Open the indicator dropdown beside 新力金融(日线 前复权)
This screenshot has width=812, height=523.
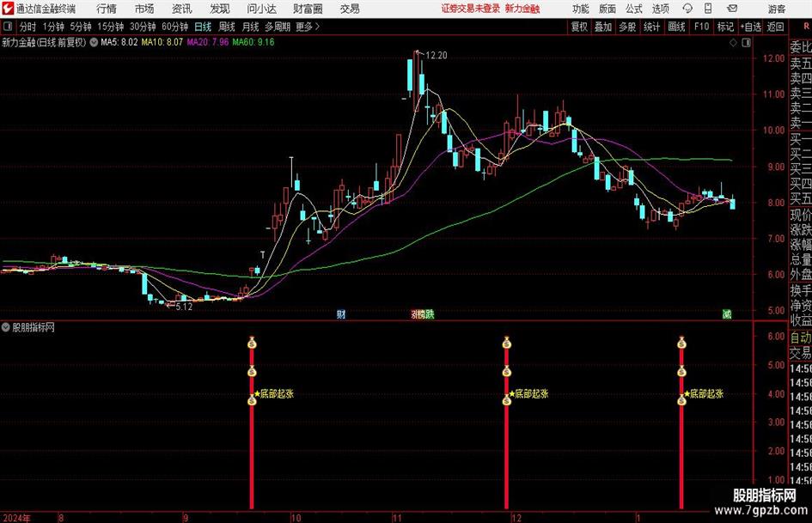point(94,42)
